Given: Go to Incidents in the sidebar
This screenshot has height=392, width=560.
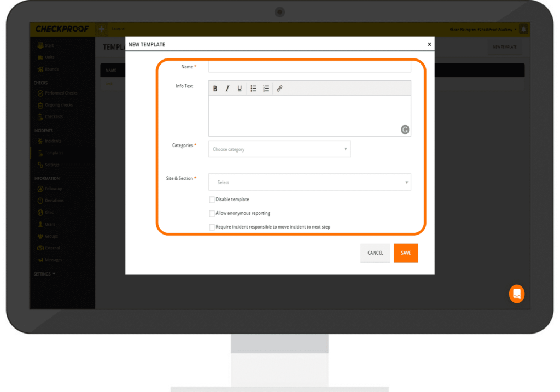Looking at the screenshot, I should pyautogui.click(x=53, y=141).
